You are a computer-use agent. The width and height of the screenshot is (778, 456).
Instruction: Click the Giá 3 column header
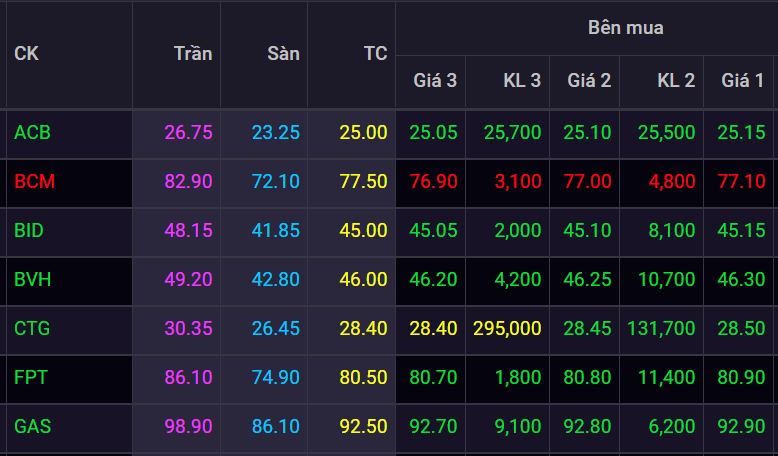[x=435, y=81]
